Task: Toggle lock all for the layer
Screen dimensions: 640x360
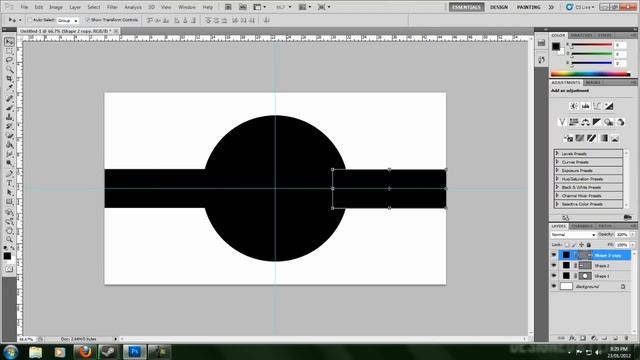Action: (589, 244)
